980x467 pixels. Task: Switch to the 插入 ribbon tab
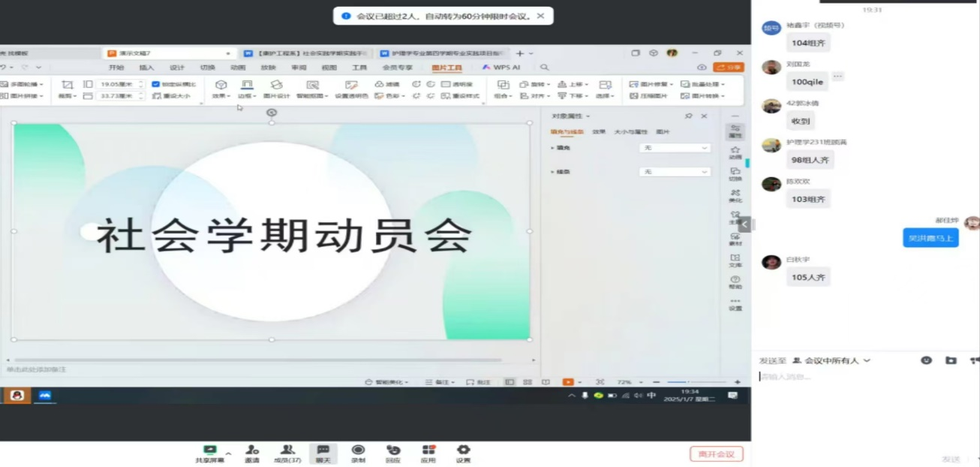[146, 68]
